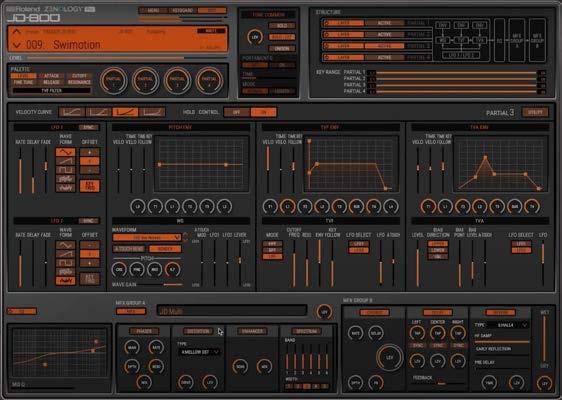Screen dimensions: 562x400
Task: Click the Enhancer SENS knob
Action: click(x=239, y=366)
